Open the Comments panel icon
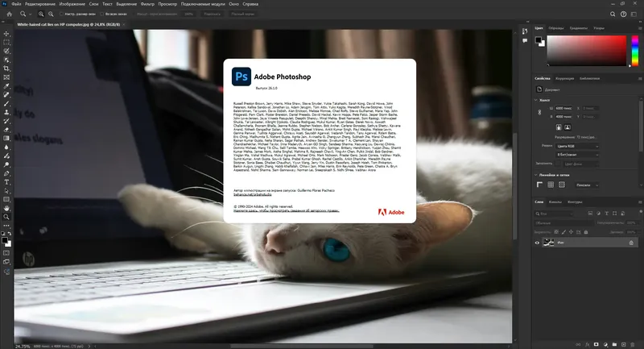The width and height of the screenshot is (644, 349). click(525, 40)
